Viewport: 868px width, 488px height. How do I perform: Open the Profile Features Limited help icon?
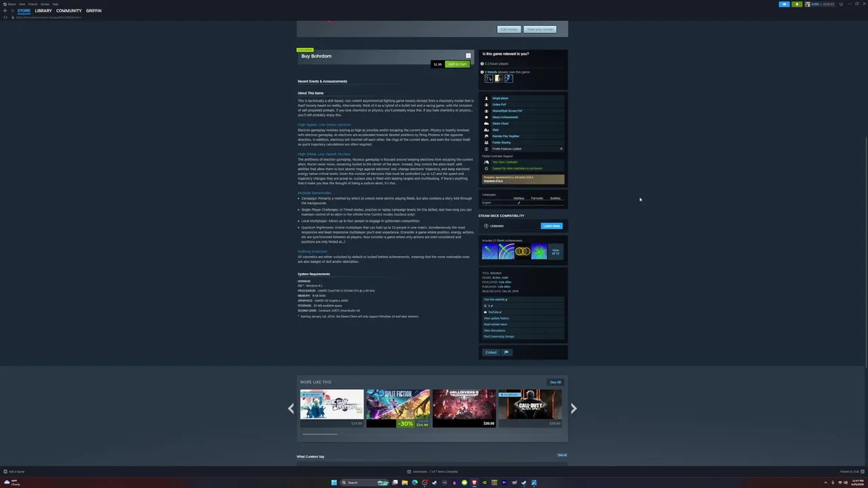coord(561,148)
